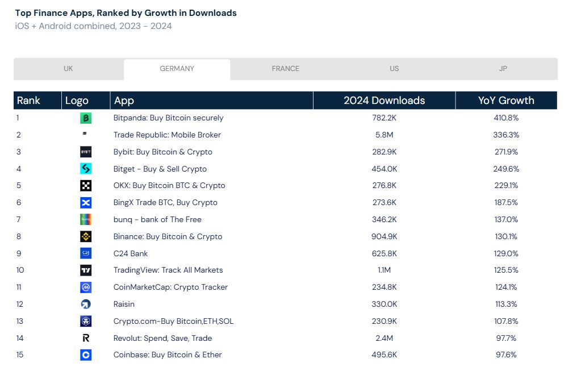Screen dimensions: 581x392
Task: Click the 2024 Downloads column header
Action: [384, 101]
